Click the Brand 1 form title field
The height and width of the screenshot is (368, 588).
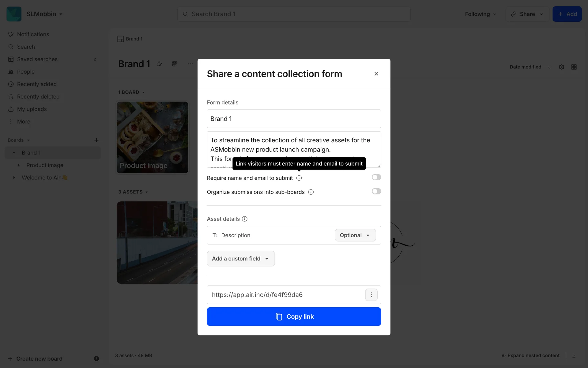tap(294, 119)
